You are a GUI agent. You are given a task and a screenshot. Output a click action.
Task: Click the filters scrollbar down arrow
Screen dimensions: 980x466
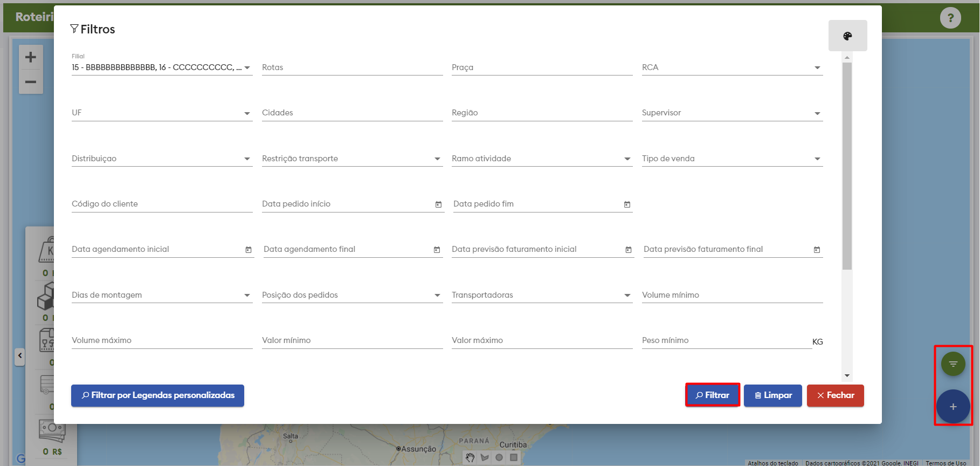tap(847, 375)
